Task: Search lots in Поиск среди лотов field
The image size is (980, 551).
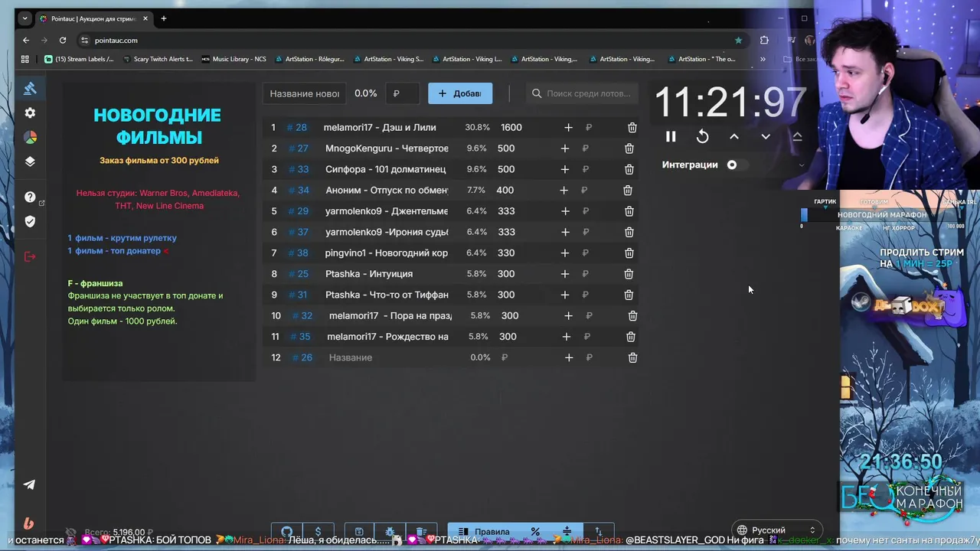Action: pos(582,93)
